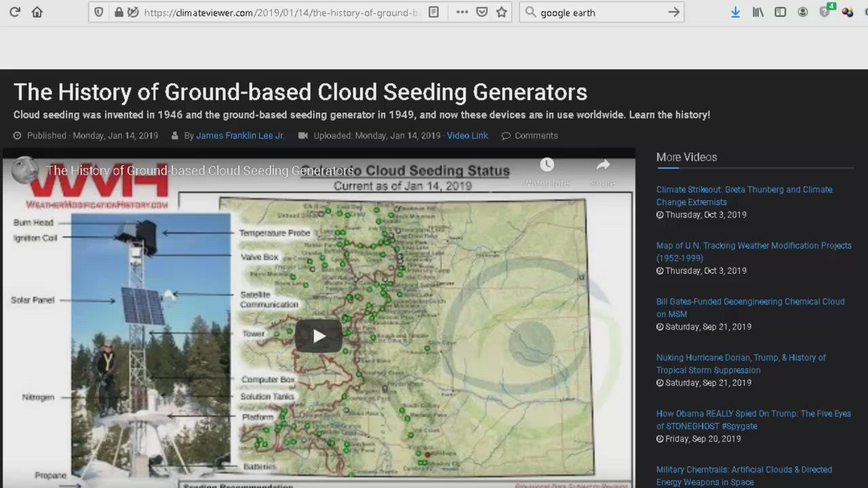
Task: Go to the browser home page
Action: tap(37, 12)
